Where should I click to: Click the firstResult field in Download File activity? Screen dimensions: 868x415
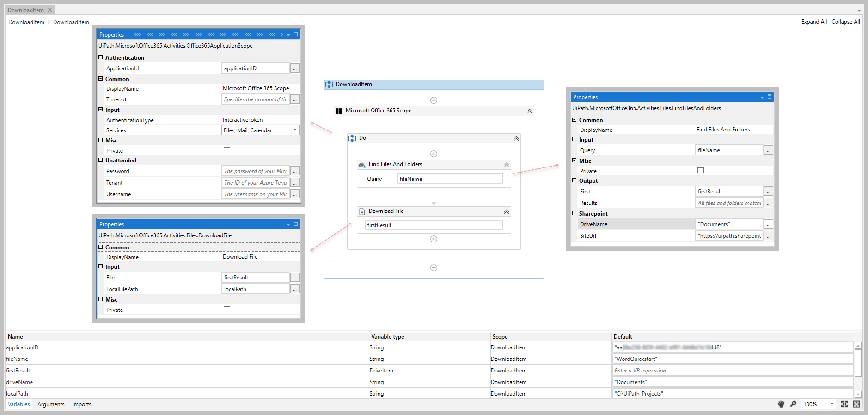pos(434,225)
